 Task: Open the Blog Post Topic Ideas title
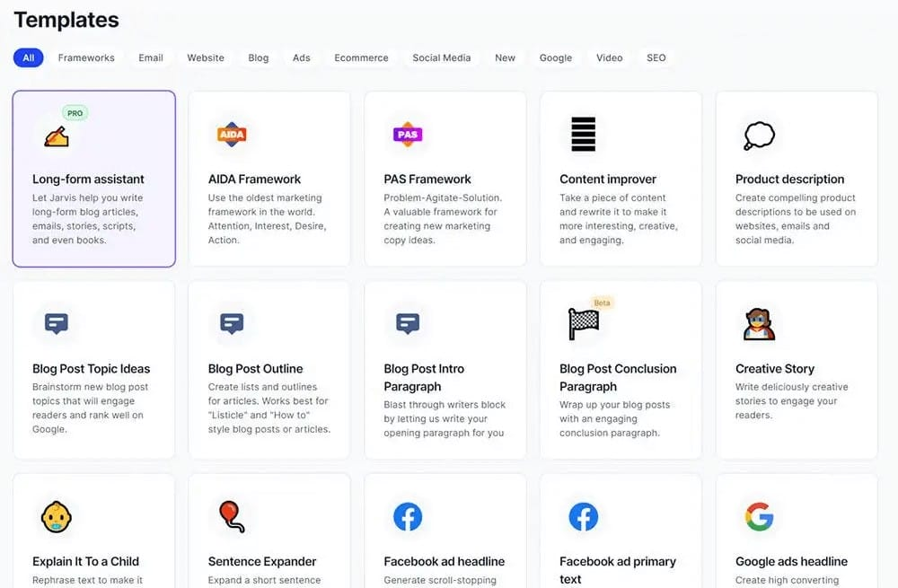pyautogui.click(x=92, y=369)
